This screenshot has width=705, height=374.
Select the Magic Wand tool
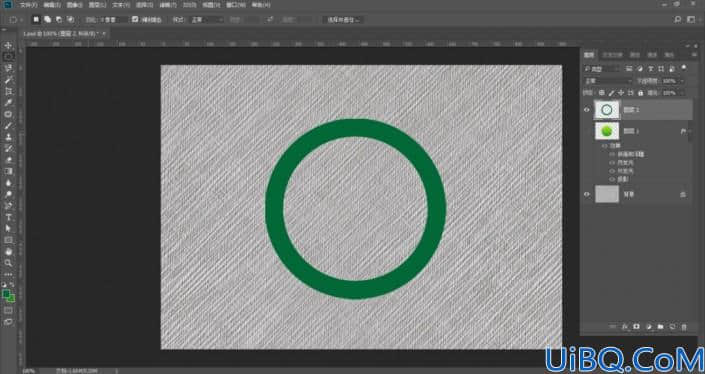[8, 80]
